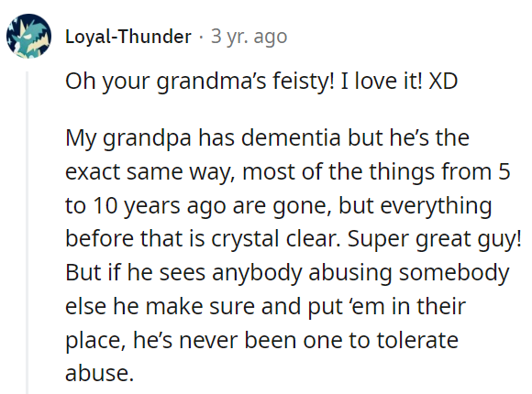Click the 'Super great guy!' phrase
Viewport: 532px width, 394px height.
pyautogui.click(x=435, y=239)
